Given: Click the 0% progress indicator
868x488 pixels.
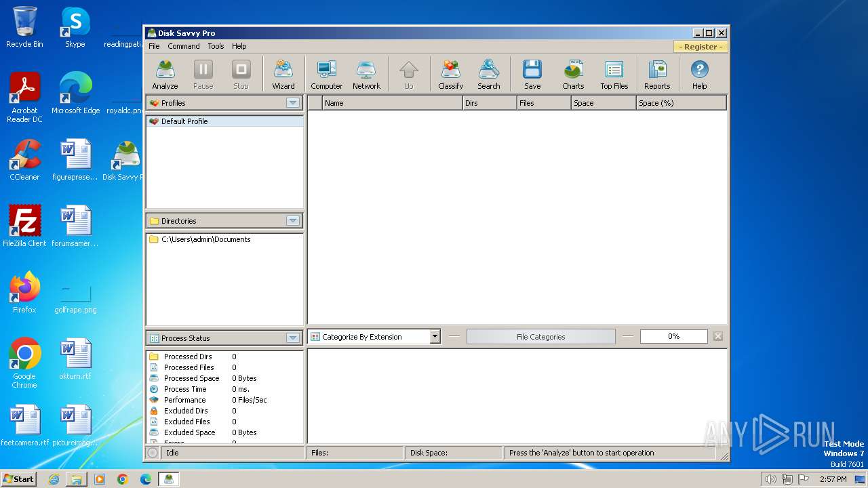Looking at the screenshot, I should 673,336.
